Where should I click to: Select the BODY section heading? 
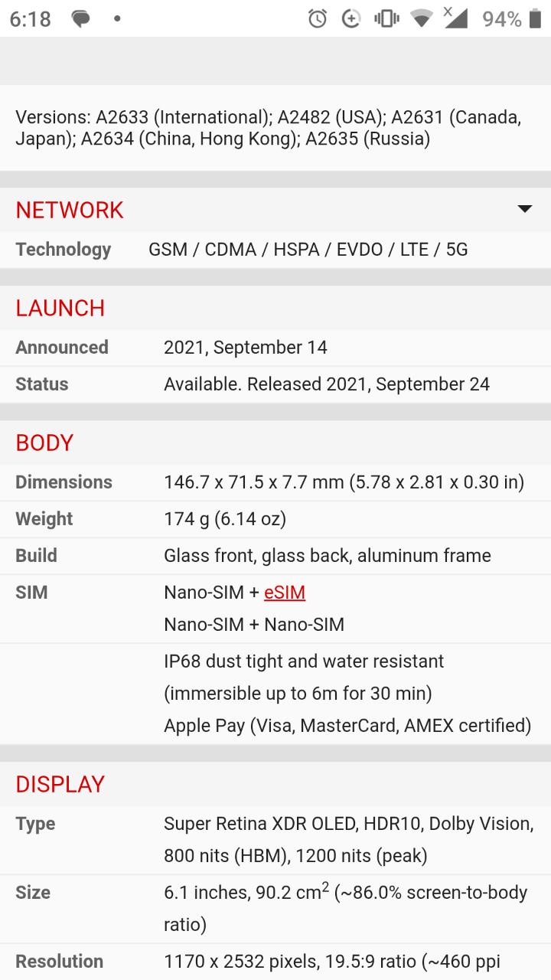[x=44, y=443]
